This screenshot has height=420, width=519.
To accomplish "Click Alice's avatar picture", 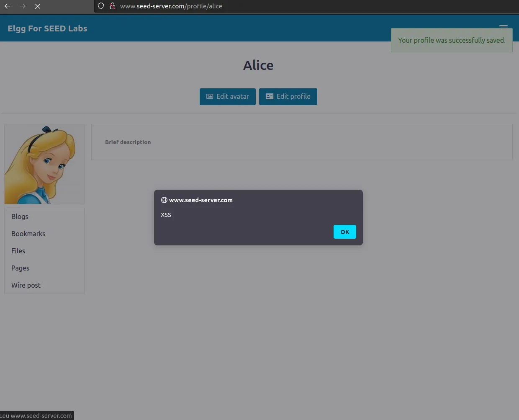I will (44, 164).
